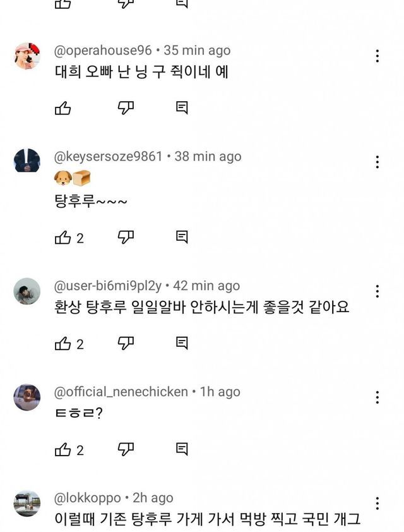Reply to @user-bi6mi9pl2y's comment
Image resolution: width=404 pixels, height=532 pixels.
pyautogui.click(x=182, y=344)
